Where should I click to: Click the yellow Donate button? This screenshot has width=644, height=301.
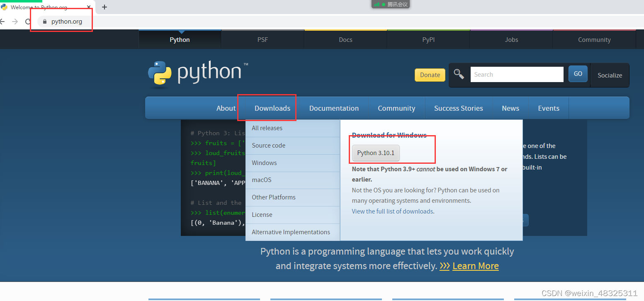point(430,75)
